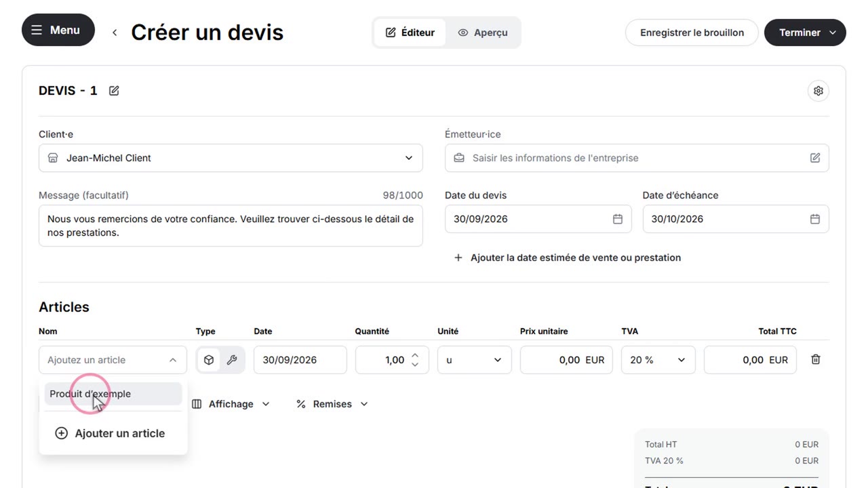The image size is (868, 488).
Task: Open the Unité dropdown
Action: pyautogui.click(x=475, y=360)
